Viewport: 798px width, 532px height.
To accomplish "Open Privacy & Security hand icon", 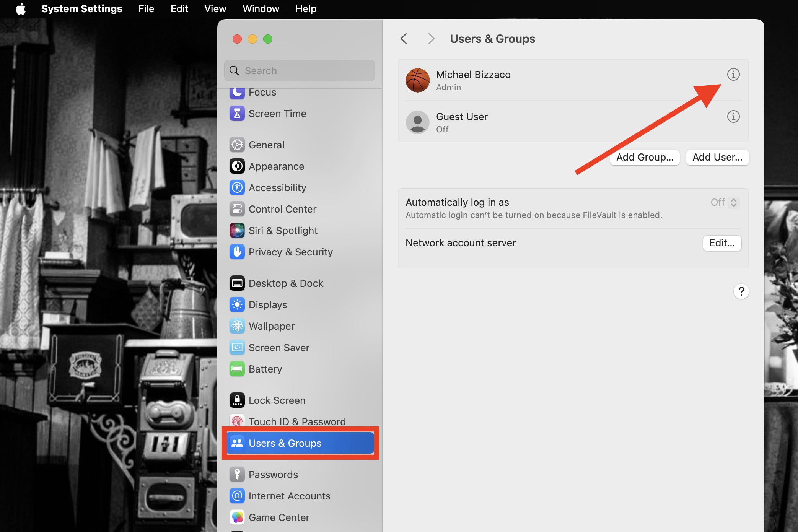I will [x=237, y=252].
